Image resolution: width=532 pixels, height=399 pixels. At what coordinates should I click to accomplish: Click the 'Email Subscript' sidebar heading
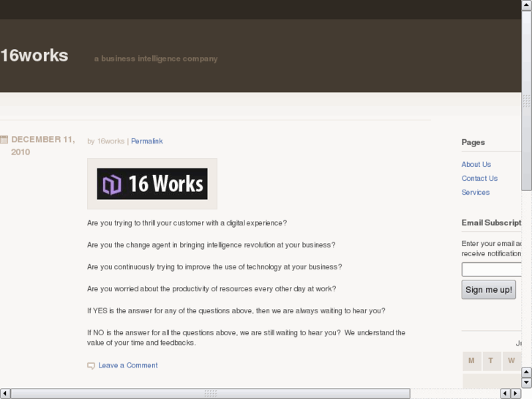(491, 223)
